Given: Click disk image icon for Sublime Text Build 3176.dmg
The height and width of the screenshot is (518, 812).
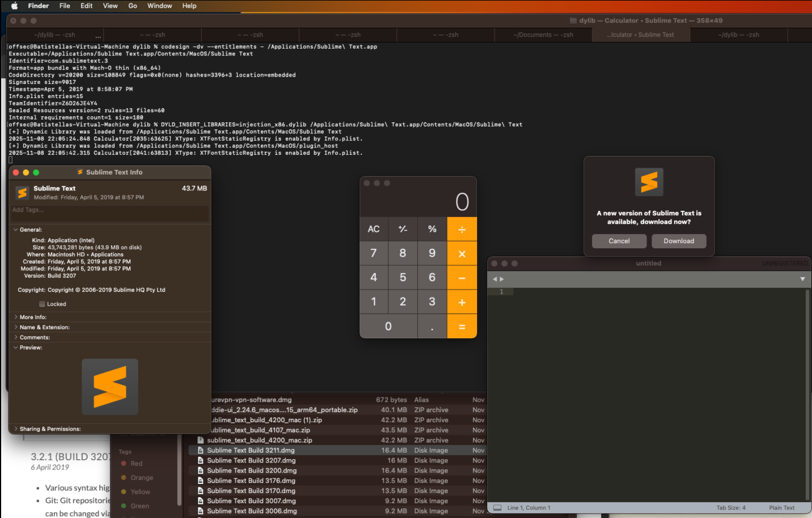Looking at the screenshot, I should 200,481.
